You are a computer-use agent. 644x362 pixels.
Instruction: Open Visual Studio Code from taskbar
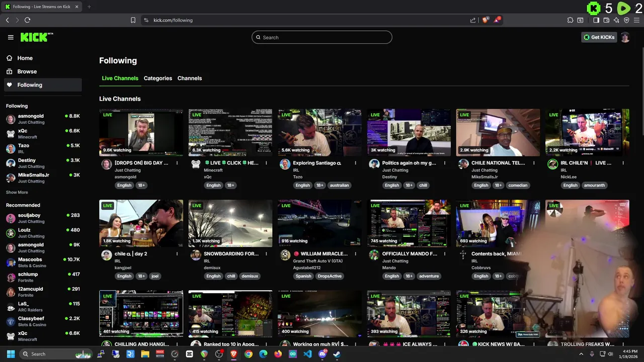pyautogui.click(x=307, y=354)
